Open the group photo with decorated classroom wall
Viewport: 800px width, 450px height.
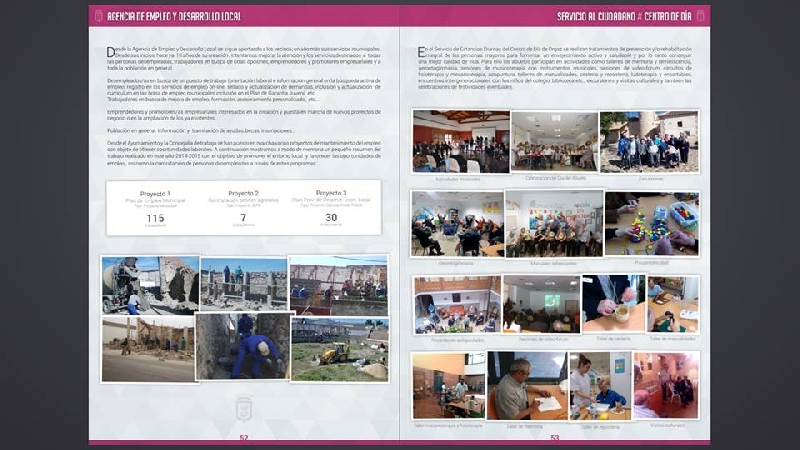(x=554, y=223)
